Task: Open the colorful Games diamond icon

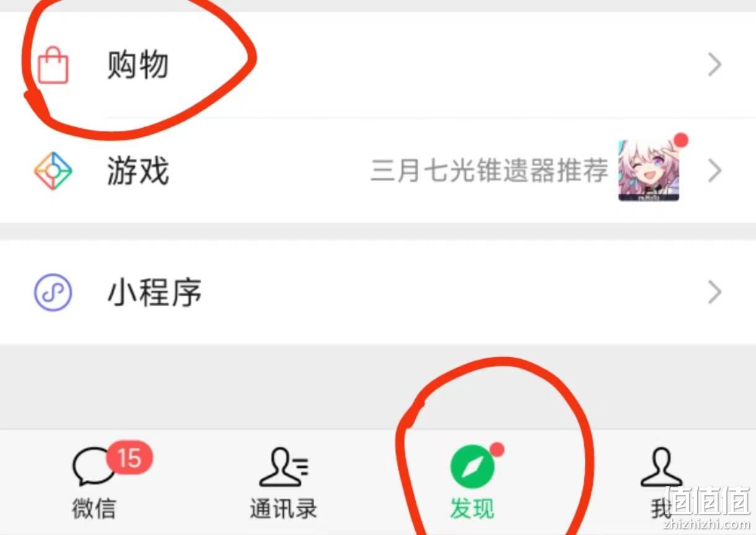Action: [x=53, y=170]
